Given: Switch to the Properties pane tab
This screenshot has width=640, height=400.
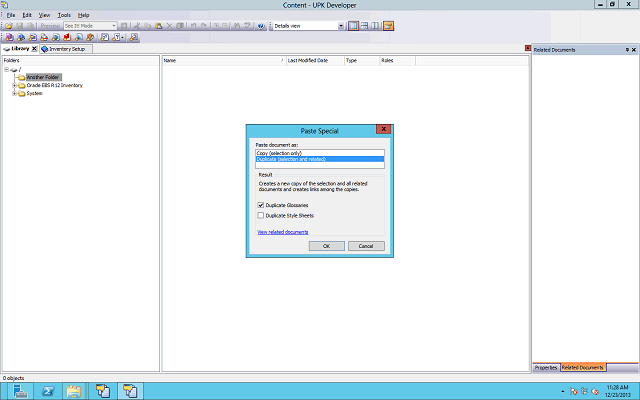Looking at the screenshot, I should click(x=546, y=368).
